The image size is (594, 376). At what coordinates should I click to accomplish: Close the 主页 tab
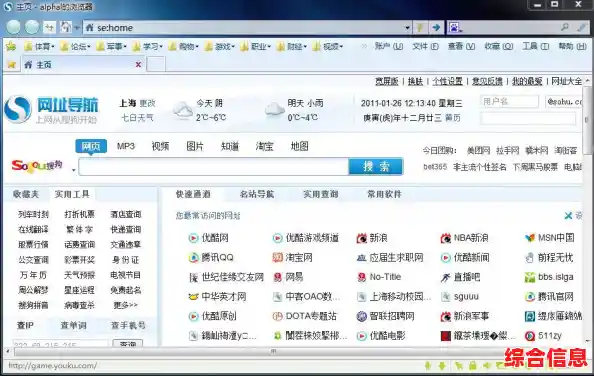click(x=138, y=65)
